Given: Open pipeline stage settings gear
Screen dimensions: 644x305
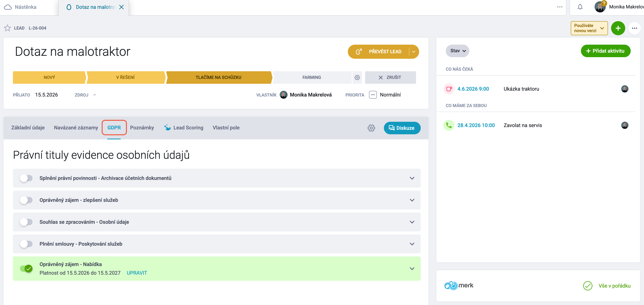Looking at the screenshot, I should (x=357, y=78).
